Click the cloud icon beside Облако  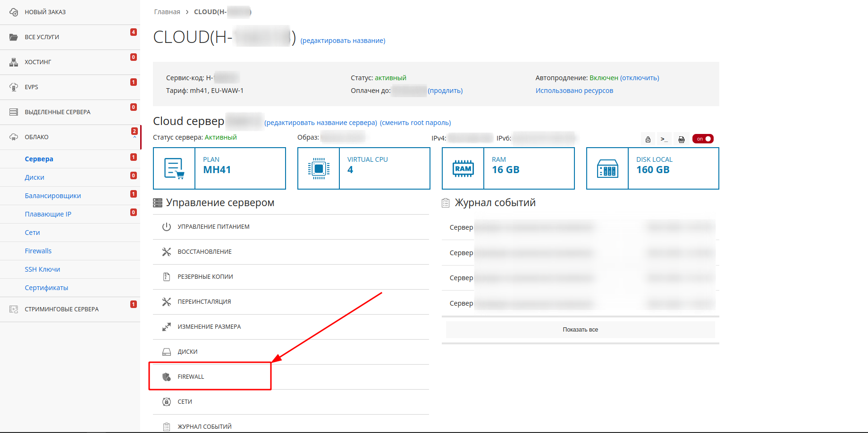click(x=14, y=137)
